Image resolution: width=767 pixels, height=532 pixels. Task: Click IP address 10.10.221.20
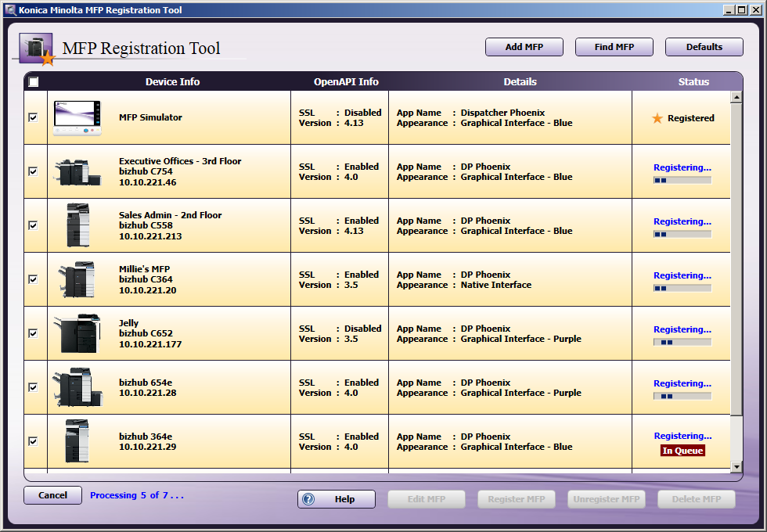coord(148,290)
